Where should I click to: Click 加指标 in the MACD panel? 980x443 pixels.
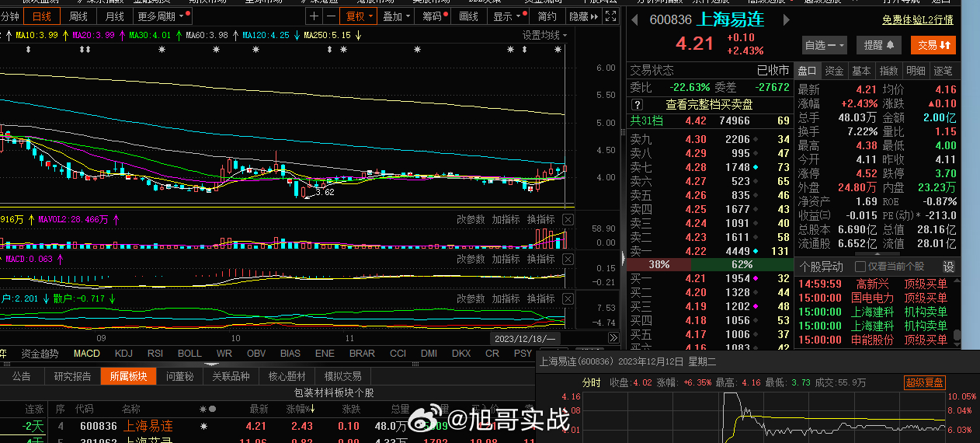click(x=506, y=259)
